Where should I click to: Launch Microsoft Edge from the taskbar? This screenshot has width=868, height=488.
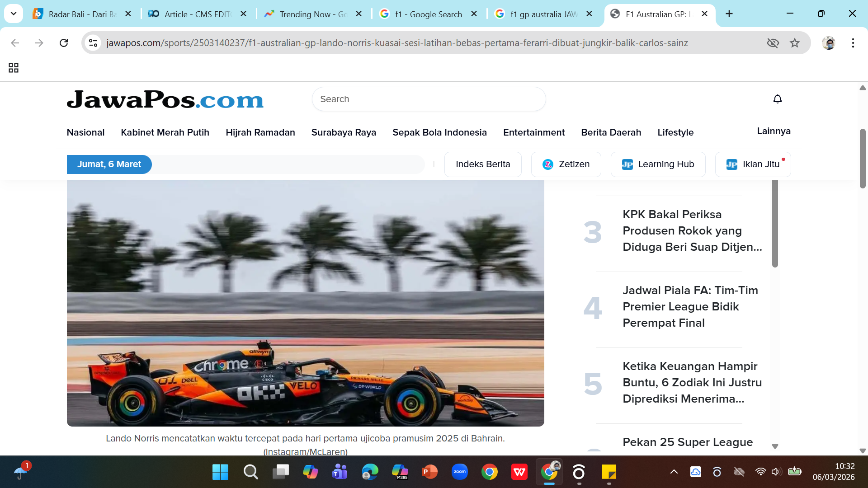pos(370,472)
